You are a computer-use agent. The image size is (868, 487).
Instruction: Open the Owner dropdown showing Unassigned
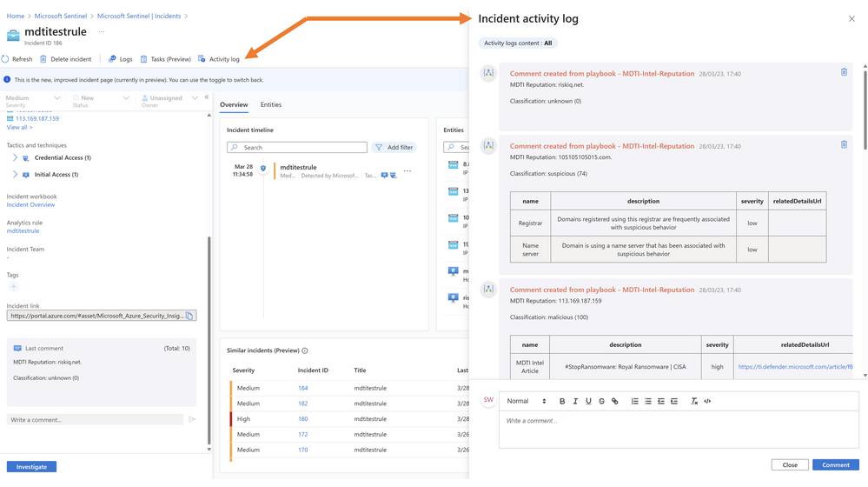pyautogui.click(x=169, y=100)
